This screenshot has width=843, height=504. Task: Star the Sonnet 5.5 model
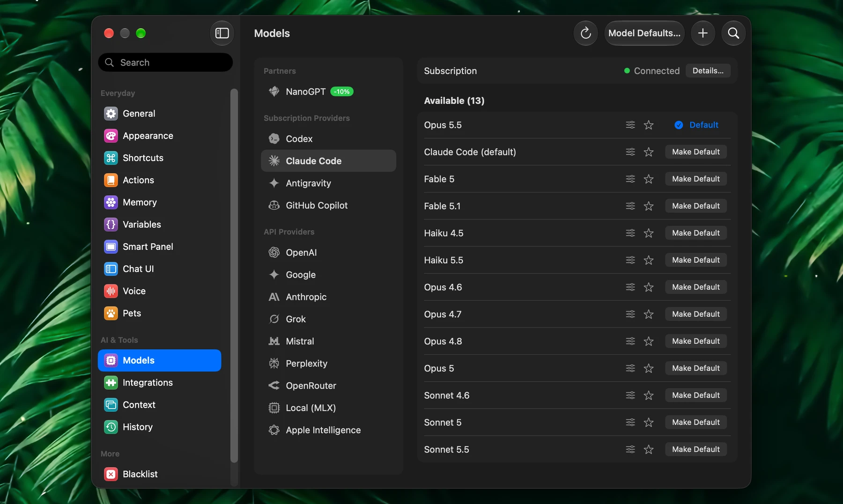coord(649,450)
